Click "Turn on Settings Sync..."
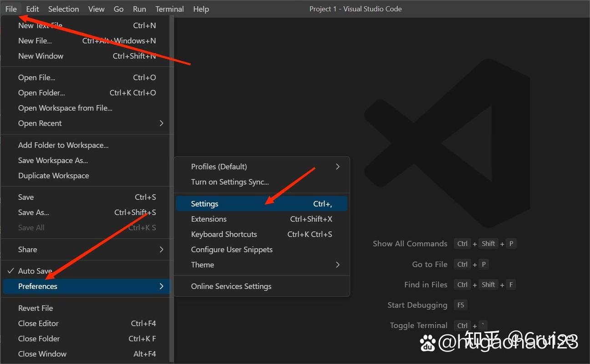Viewport: 590px width, 364px height. point(229,182)
